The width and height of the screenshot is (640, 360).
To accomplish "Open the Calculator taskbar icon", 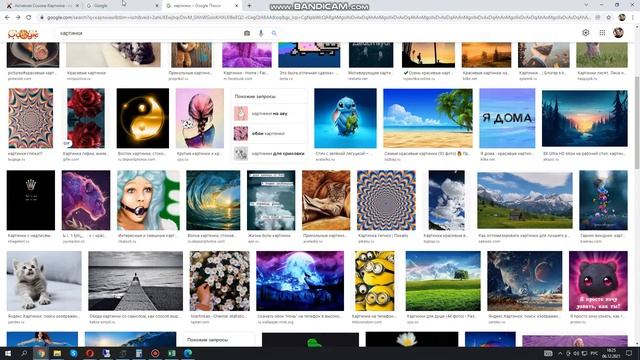I will point(139,353).
